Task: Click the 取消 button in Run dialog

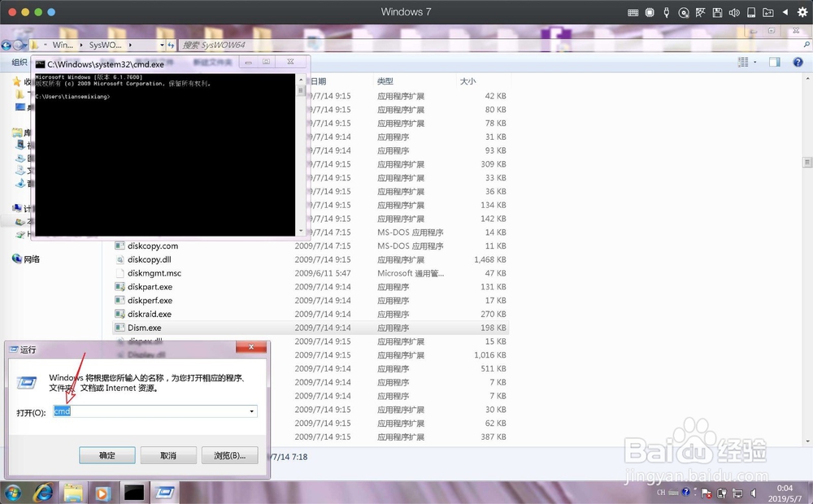Action: (x=168, y=455)
